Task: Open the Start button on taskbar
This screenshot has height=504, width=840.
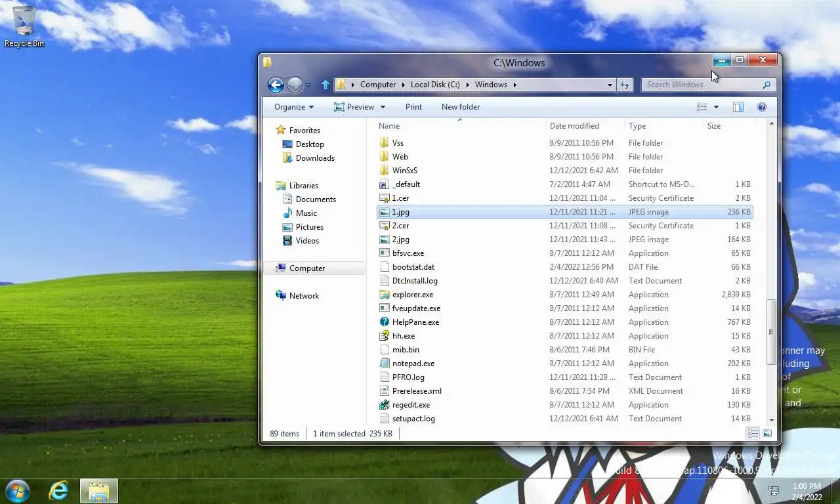Action: pyautogui.click(x=17, y=490)
